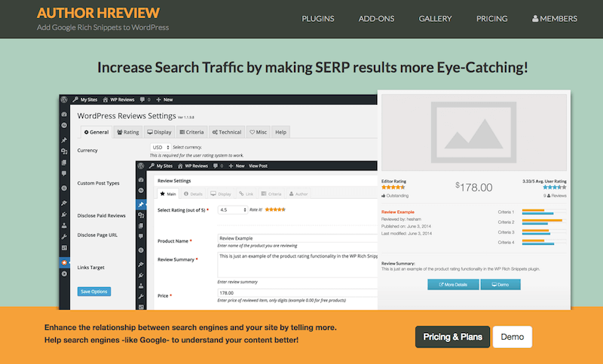Open Users icon in the back window's sidebar
This screenshot has width=603, height=364.
click(64, 225)
